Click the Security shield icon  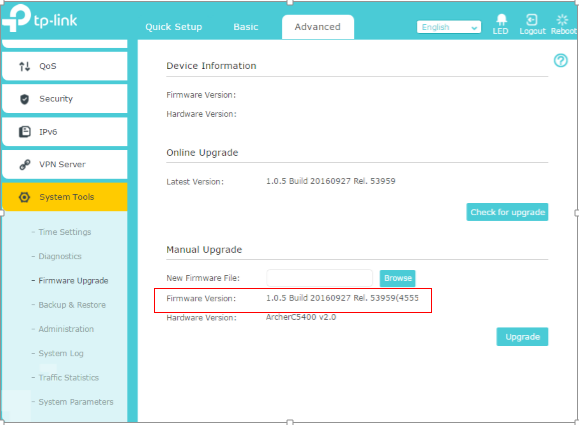coord(24,99)
